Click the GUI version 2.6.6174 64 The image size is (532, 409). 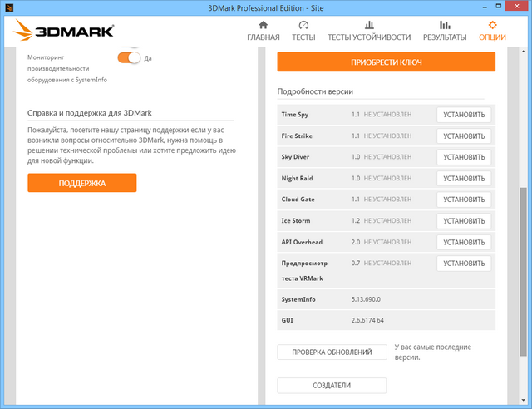(x=367, y=320)
